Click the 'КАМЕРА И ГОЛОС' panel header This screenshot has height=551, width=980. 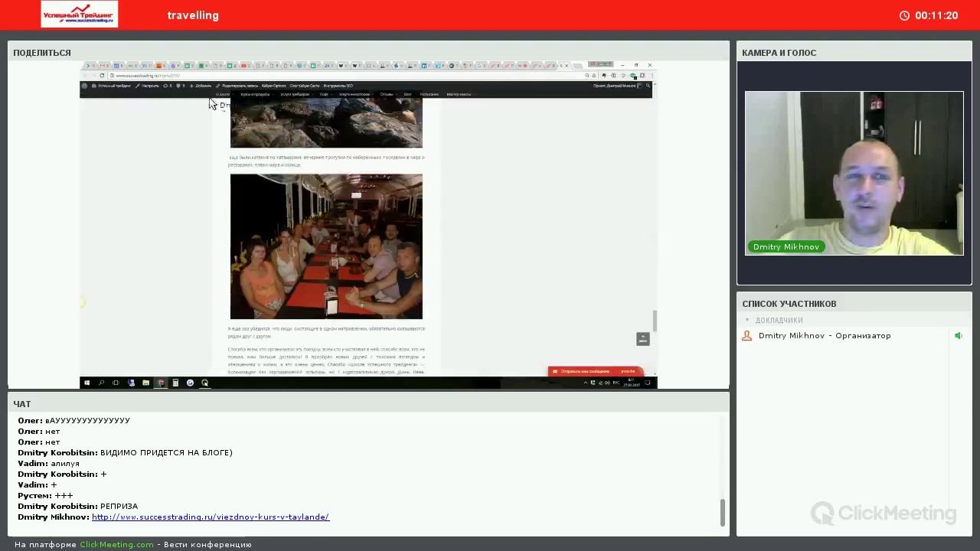779,53
